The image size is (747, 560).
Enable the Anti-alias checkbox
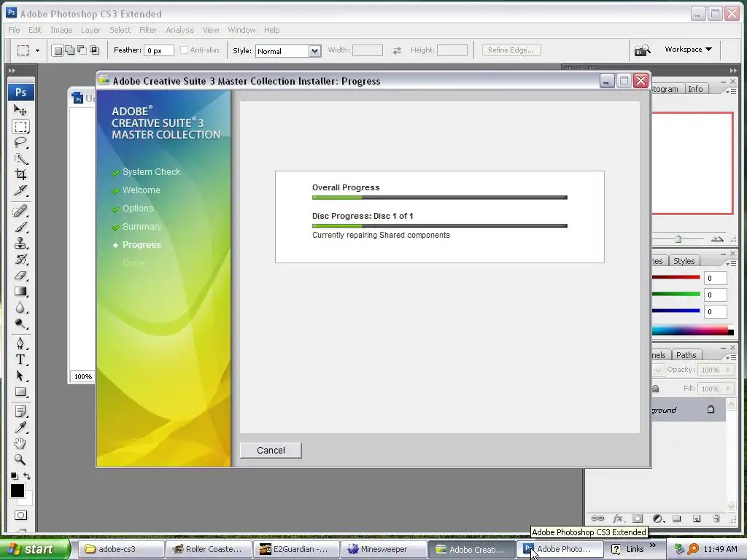coord(184,50)
